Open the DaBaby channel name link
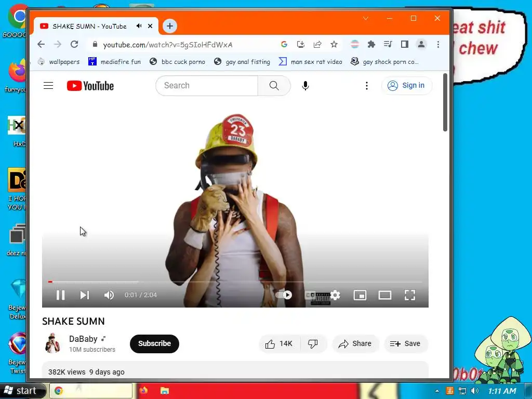 click(x=83, y=339)
